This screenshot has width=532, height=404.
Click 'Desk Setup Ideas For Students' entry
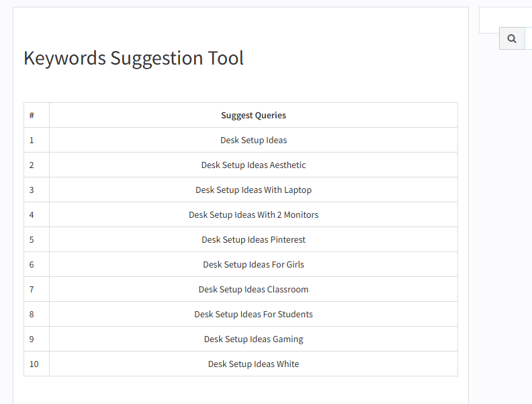[253, 315]
